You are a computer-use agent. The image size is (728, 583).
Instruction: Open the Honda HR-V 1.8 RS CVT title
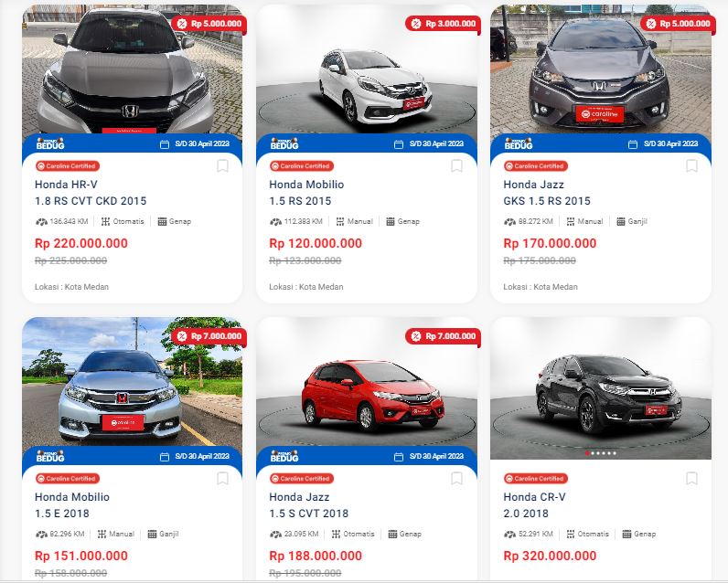click(91, 193)
